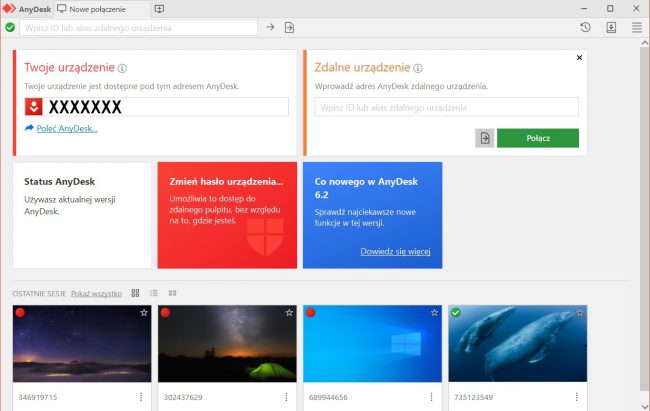Click the red AnyDesk ID badge icon
Screen dimensions: 650x411
tap(34, 107)
